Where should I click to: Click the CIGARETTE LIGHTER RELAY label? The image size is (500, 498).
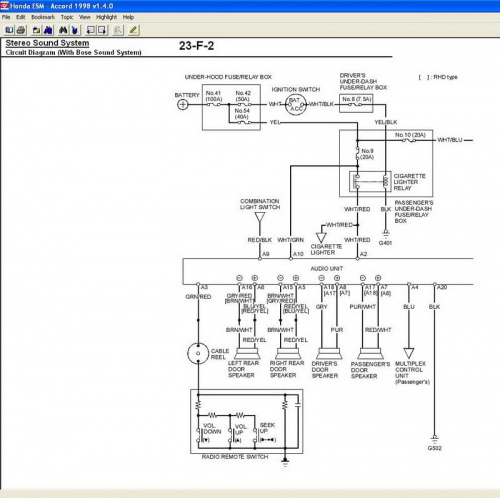[x=409, y=182]
